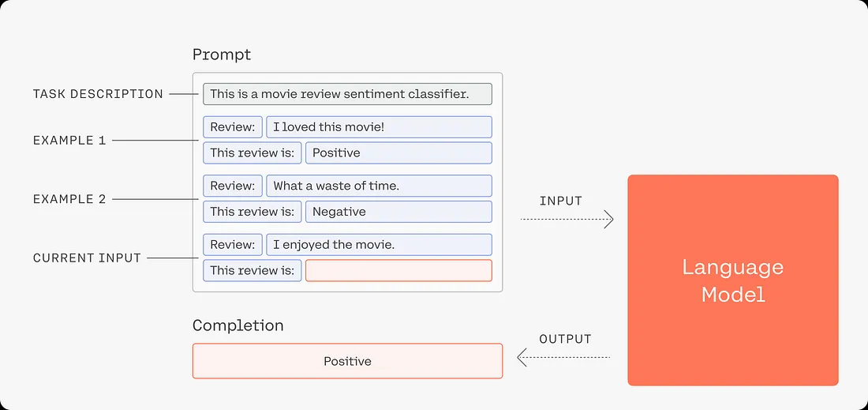Click the CURRENT INPUT label
The height and width of the screenshot is (410, 868).
pyautogui.click(x=87, y=258)
